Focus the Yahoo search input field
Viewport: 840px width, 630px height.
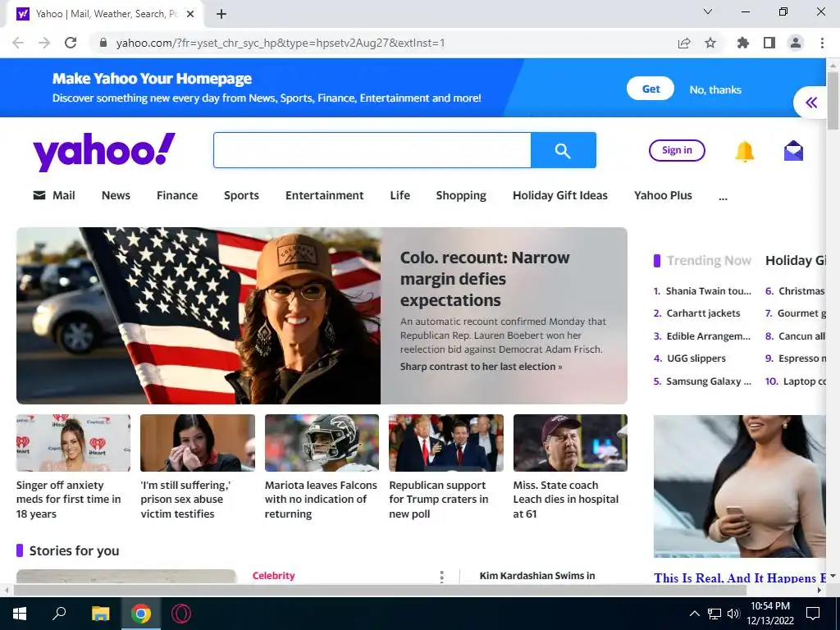(372, 150)
